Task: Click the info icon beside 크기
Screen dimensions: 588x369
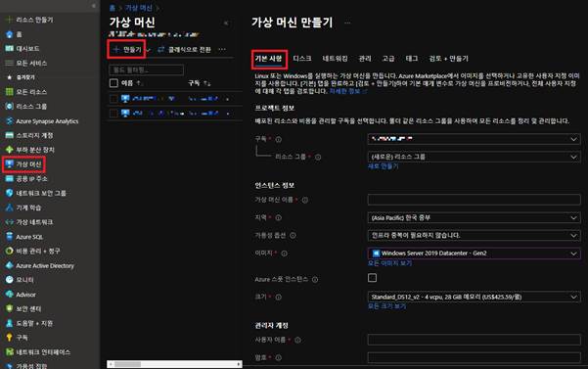Action: point(278,297)
